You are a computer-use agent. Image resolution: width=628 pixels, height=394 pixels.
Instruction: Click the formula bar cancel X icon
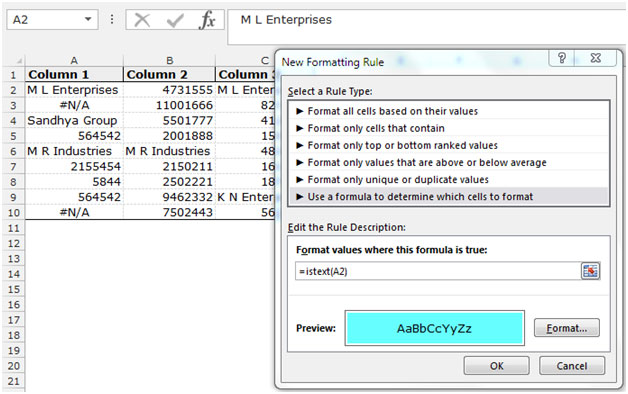point(142,20)
